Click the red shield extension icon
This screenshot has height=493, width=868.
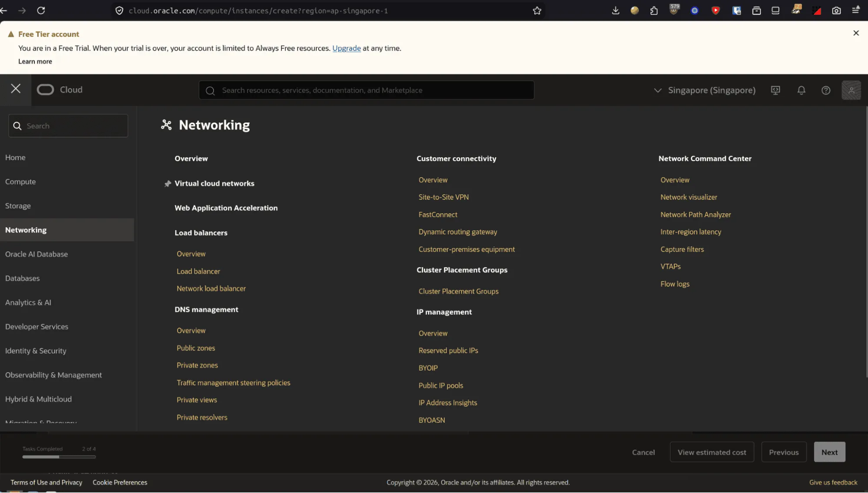click(x=716, y=10)
